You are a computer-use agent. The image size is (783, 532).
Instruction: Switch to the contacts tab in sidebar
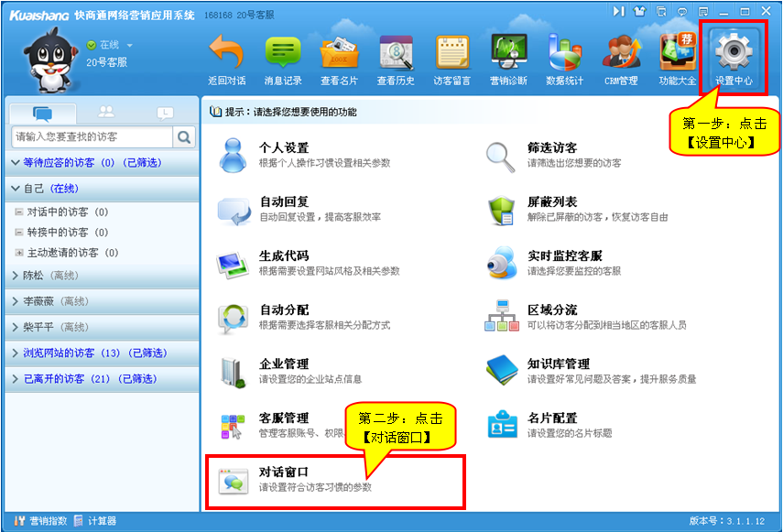106,113
